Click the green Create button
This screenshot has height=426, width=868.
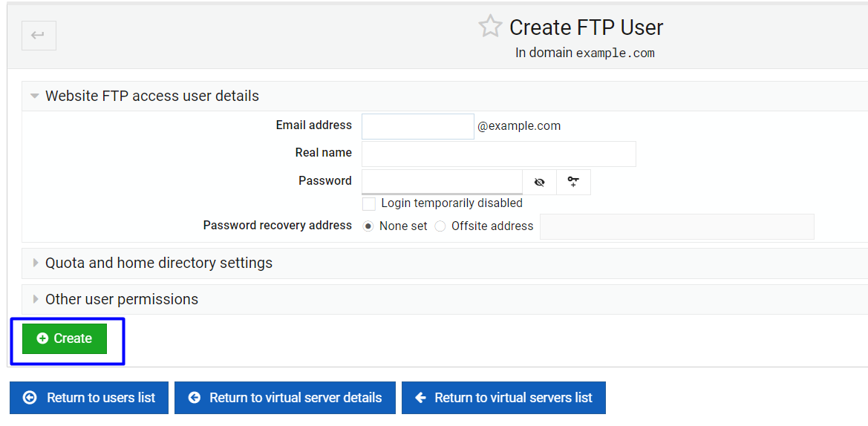[64, 338]
